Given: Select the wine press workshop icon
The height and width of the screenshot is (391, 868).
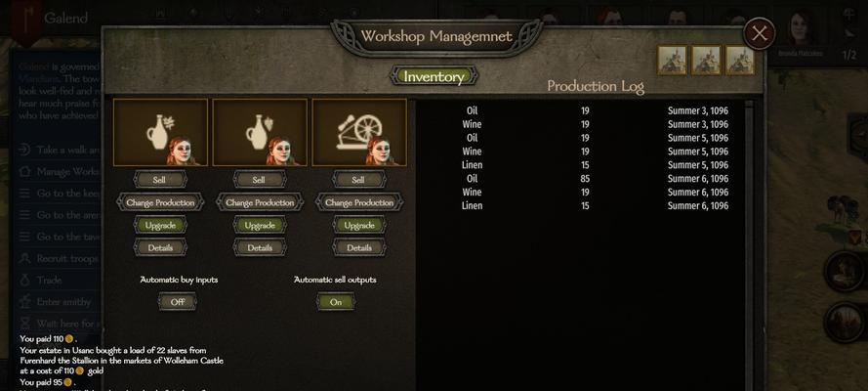Looking at the screenshot, I should 260,132.
